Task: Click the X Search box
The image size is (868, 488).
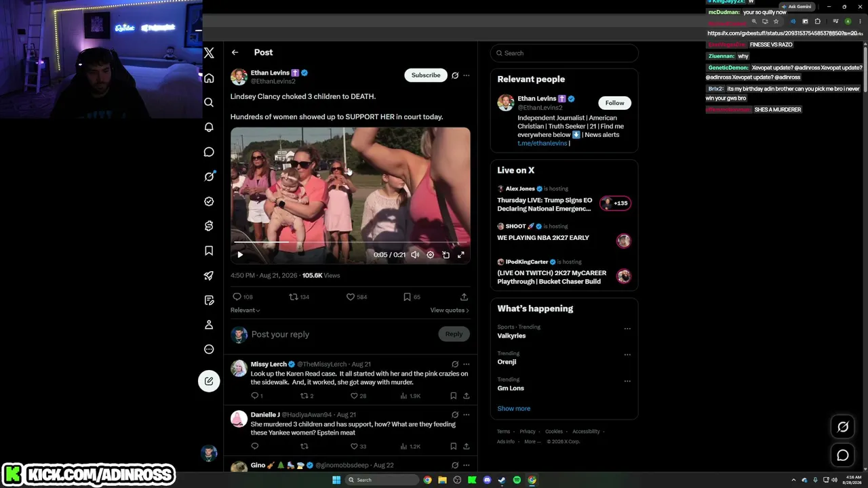Action: click(564, 53)
